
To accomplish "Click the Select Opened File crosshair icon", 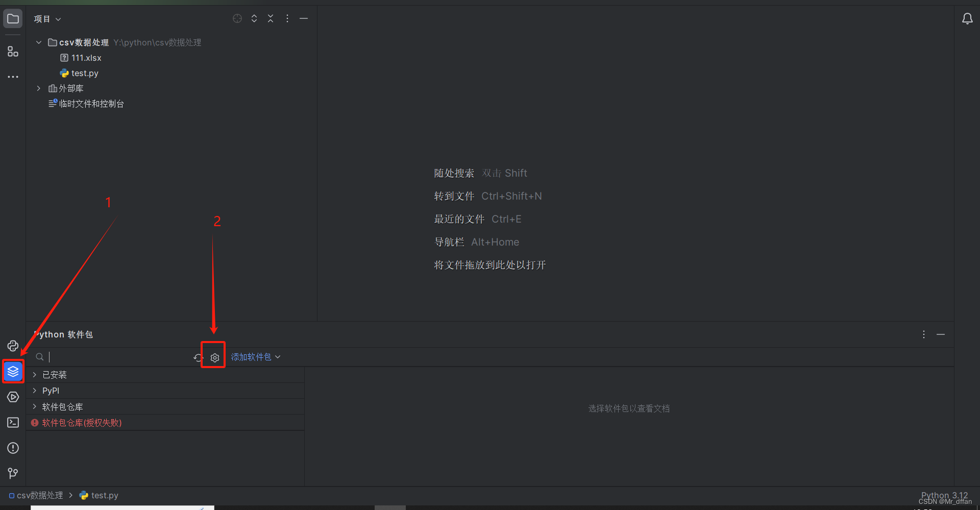I will 237,18.
